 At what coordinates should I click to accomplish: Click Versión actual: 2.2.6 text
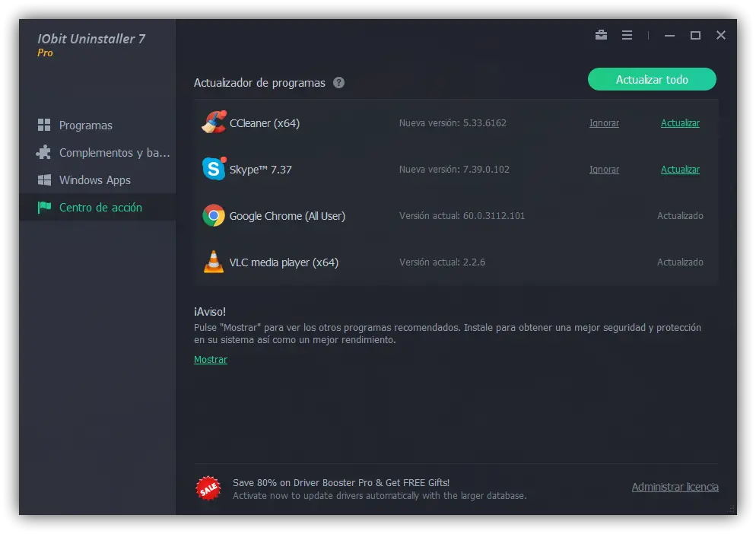pyautogui.click(x=442, y=262)
